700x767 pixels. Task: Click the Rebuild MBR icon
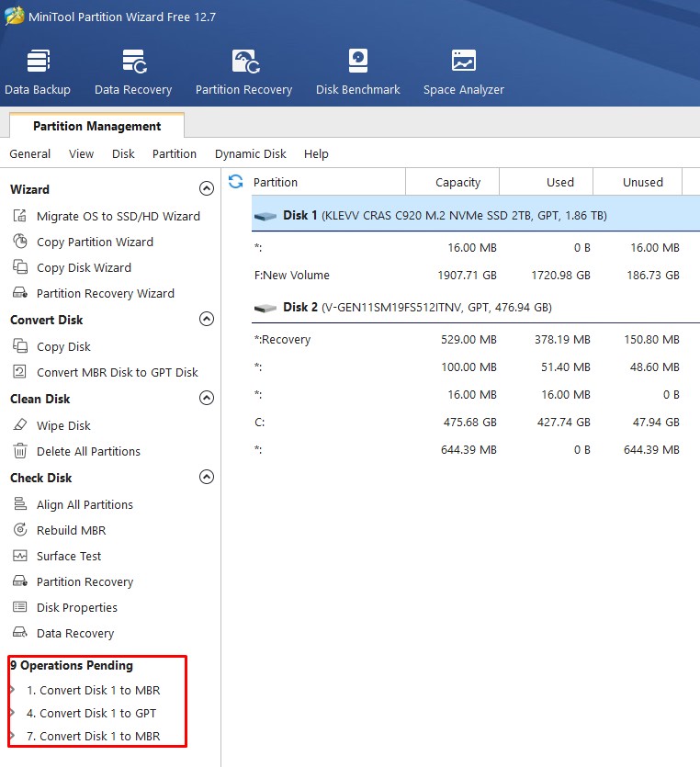(20, 530)
